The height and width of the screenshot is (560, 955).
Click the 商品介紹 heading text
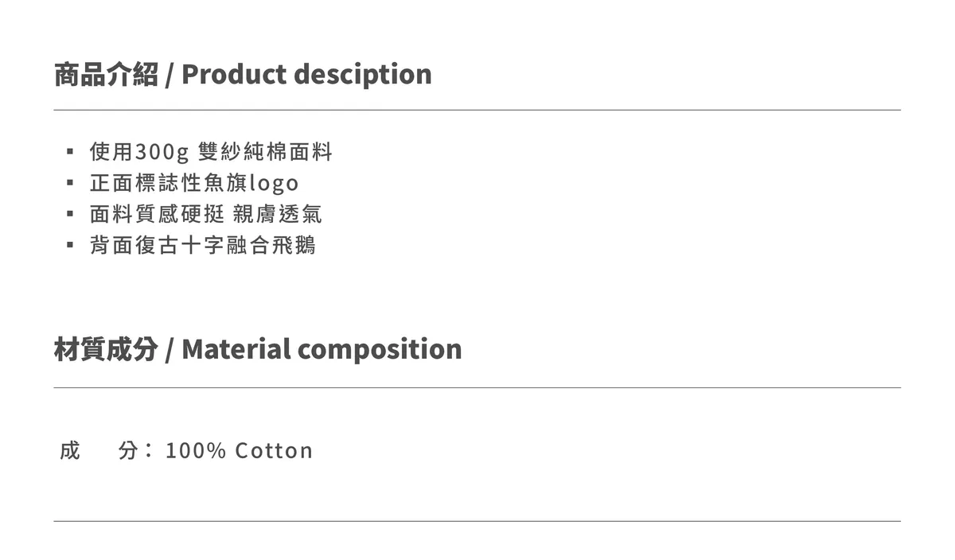click(x=106, y=75)
